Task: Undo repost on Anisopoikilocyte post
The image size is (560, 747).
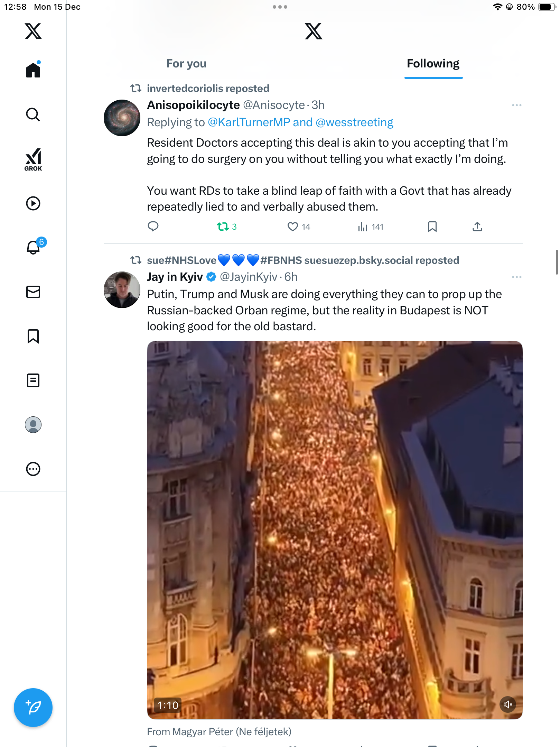Action: tap(223, 227)
